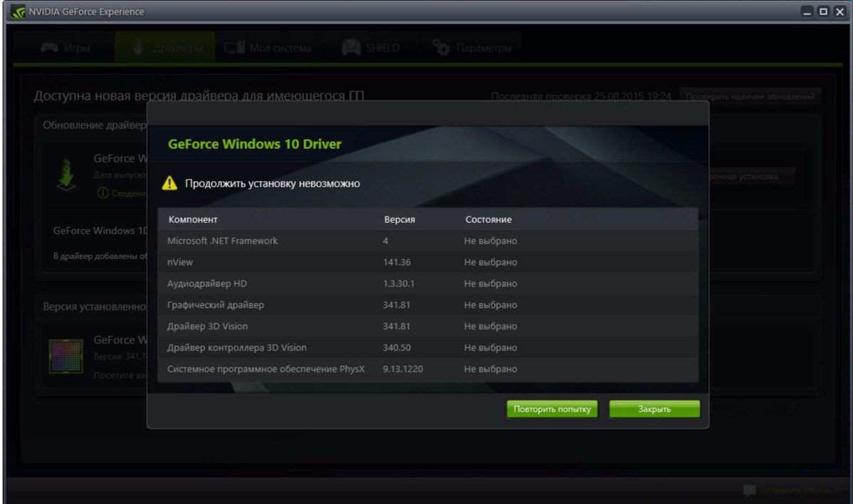
Task: Click the NVIDIA GeForce Experience window title
Action: coord(86,11)
